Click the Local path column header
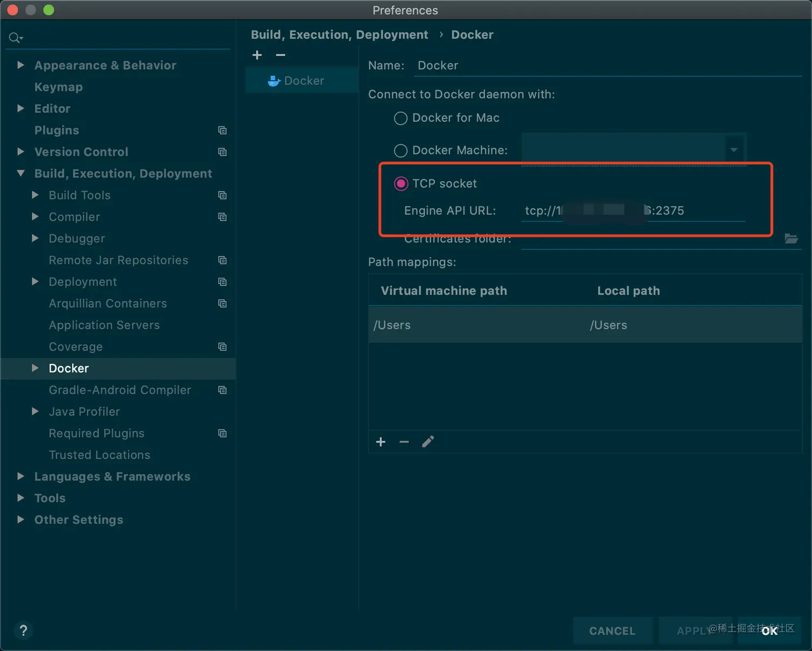 (x=628, y=291)
